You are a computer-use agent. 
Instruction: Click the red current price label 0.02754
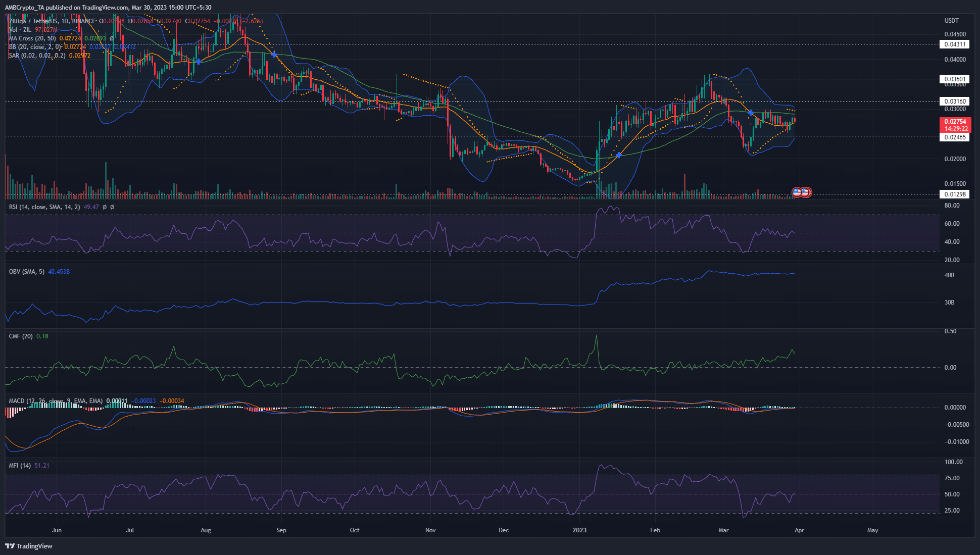click(x=955, y=122)
